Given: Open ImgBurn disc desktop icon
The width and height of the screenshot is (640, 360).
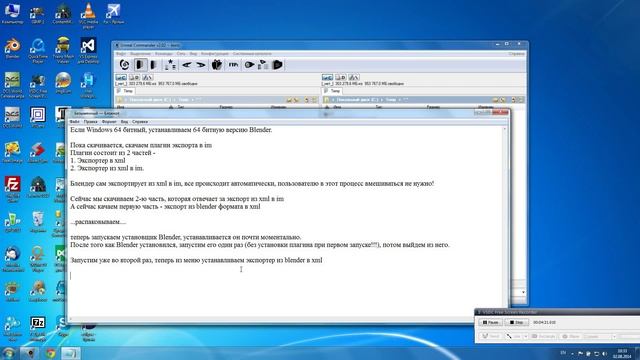Looking at the screenshot, I should (63, 83).
